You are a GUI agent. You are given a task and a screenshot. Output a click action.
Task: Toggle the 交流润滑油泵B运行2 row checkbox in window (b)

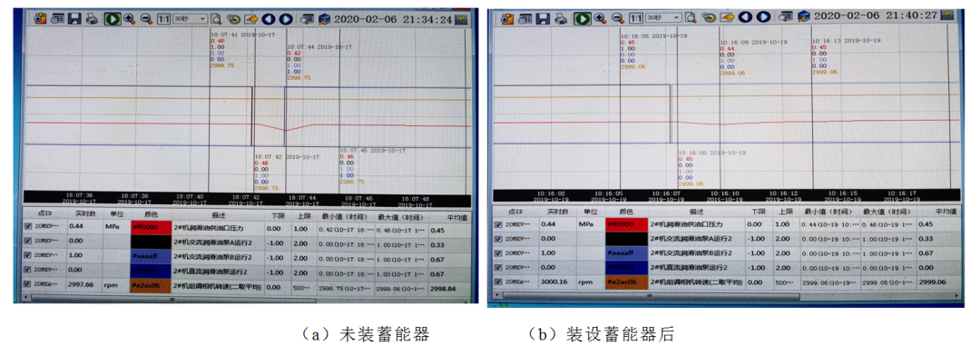coord(498,253)
